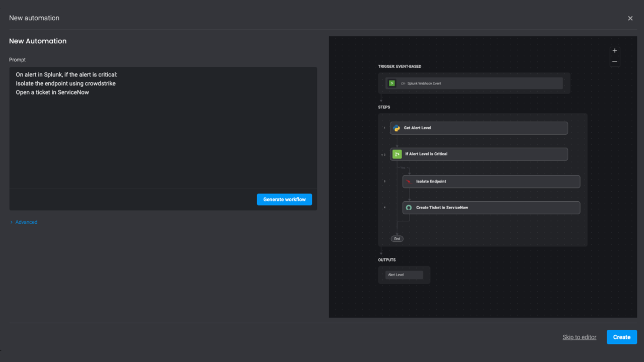Select the Splunk Webhook Event trigger

point(474,83)
